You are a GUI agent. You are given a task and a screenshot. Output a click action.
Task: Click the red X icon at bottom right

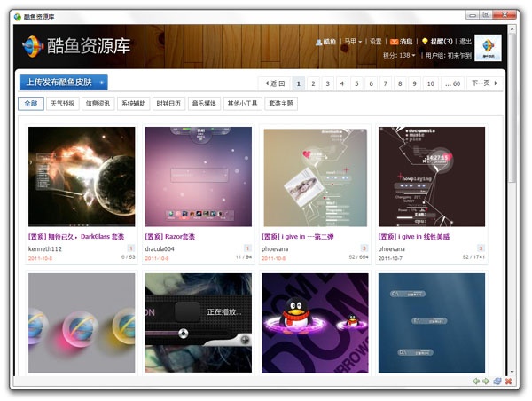click(x=509, y=381)
